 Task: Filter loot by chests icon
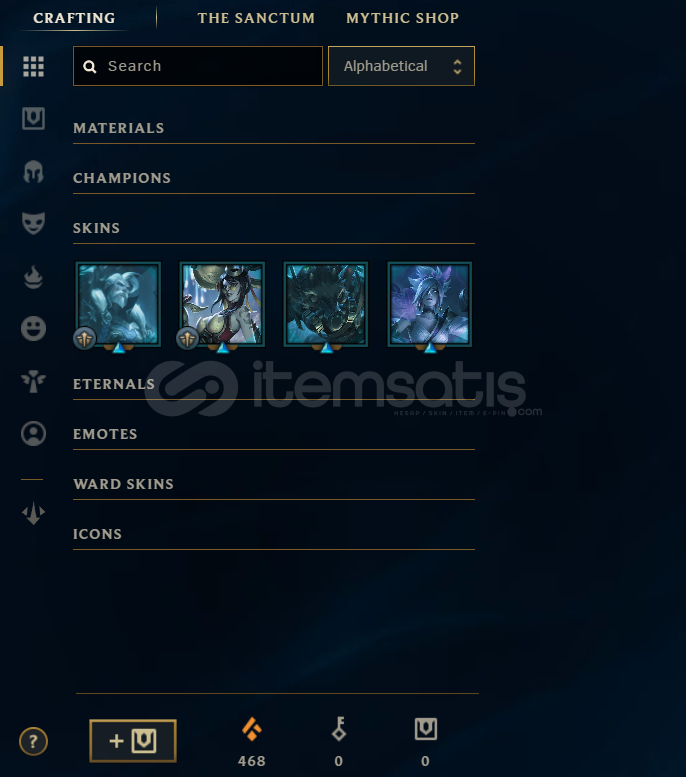coord(33,118)
